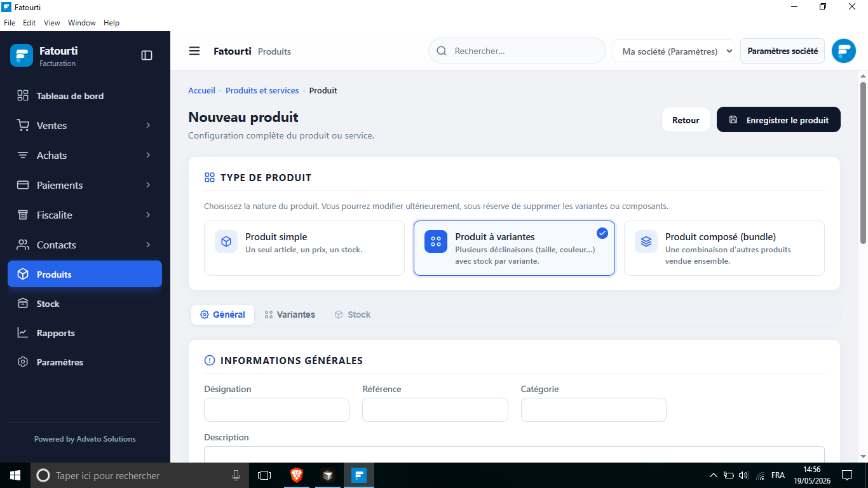Expand the Paiements submenu chevron
Viewport: 868px width, 488px height.
(x=148, y=185)
